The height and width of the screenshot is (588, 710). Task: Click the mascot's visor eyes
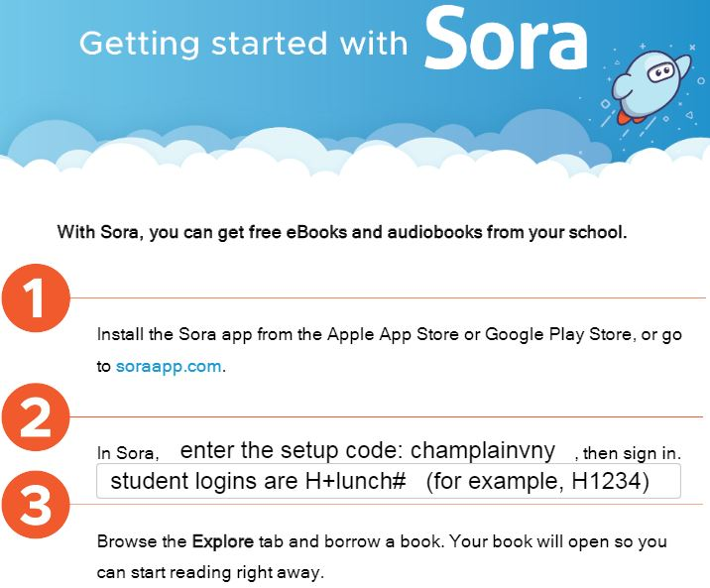tap(660, 72)
